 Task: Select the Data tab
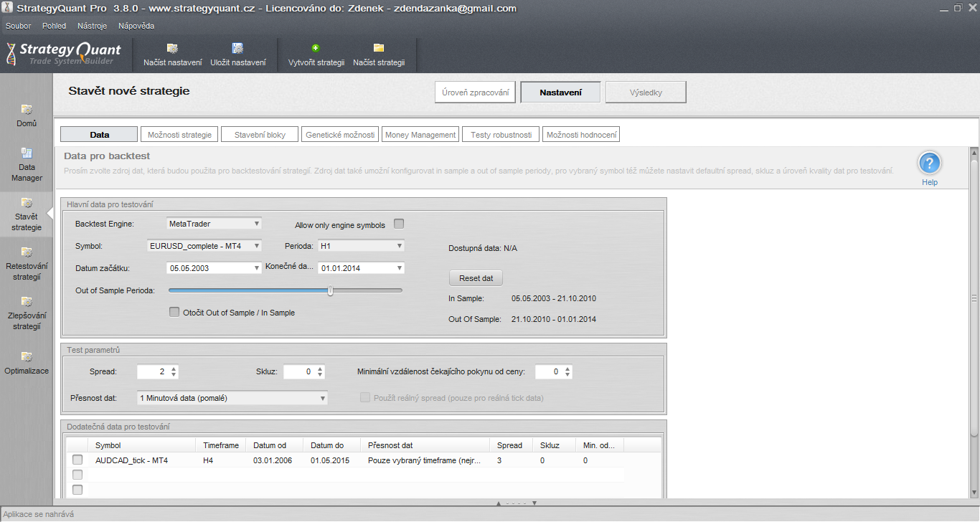click(99, 134)
